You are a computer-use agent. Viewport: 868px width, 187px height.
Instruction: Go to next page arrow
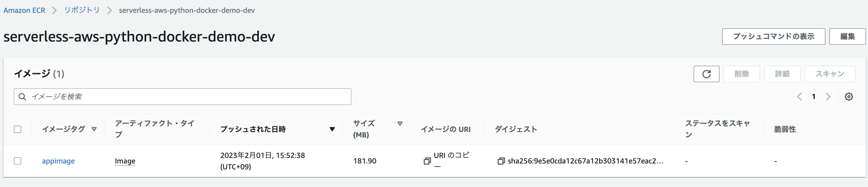[828, 97]
